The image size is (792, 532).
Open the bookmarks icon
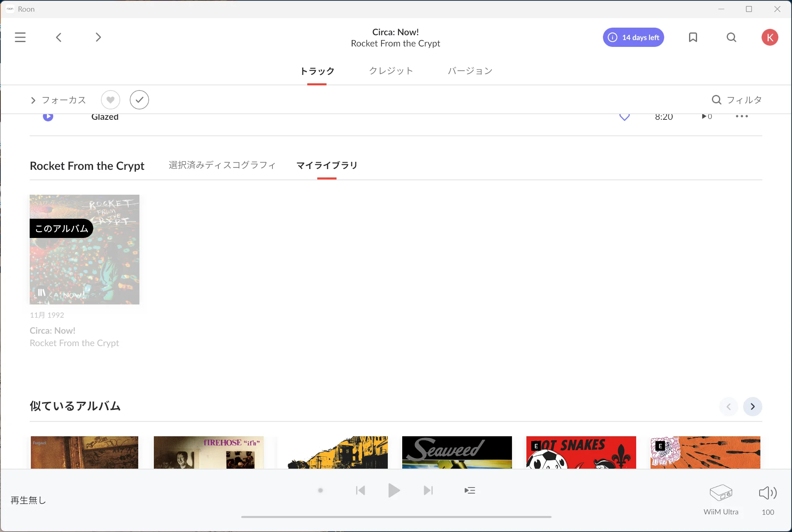coord(693,37)
